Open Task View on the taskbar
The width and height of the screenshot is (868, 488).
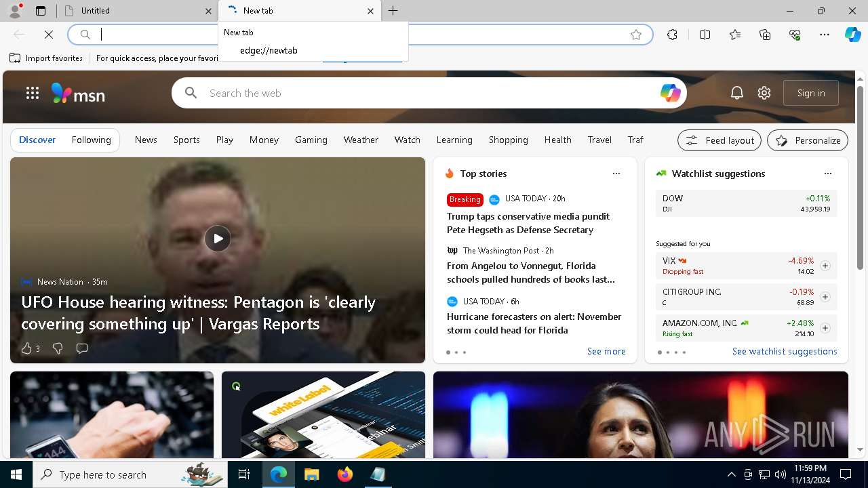pyautogui.click(x=244, y=474)
